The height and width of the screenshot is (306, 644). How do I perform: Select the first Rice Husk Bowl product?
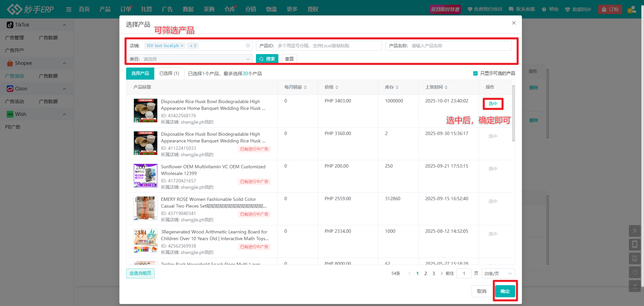pos(493,104)
